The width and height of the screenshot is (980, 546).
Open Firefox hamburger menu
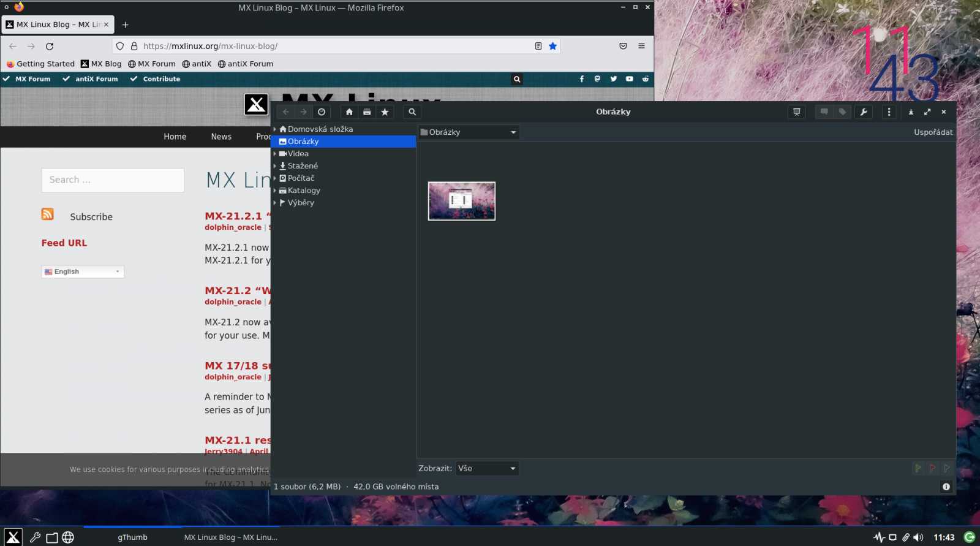pos(641,46)
